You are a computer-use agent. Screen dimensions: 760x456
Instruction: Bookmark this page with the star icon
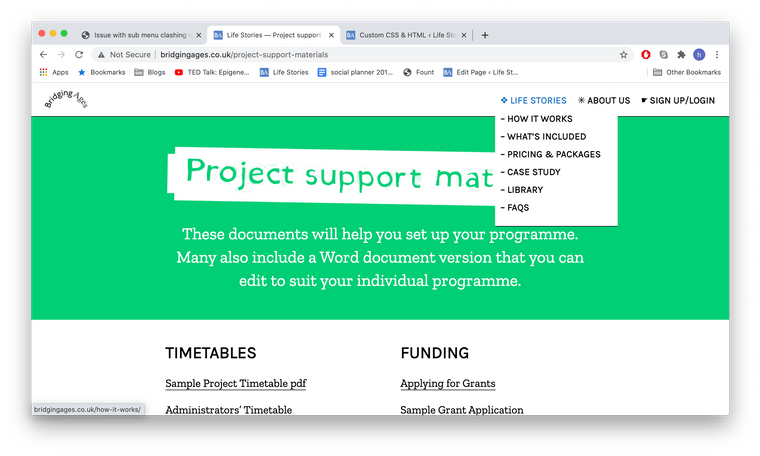624,54
